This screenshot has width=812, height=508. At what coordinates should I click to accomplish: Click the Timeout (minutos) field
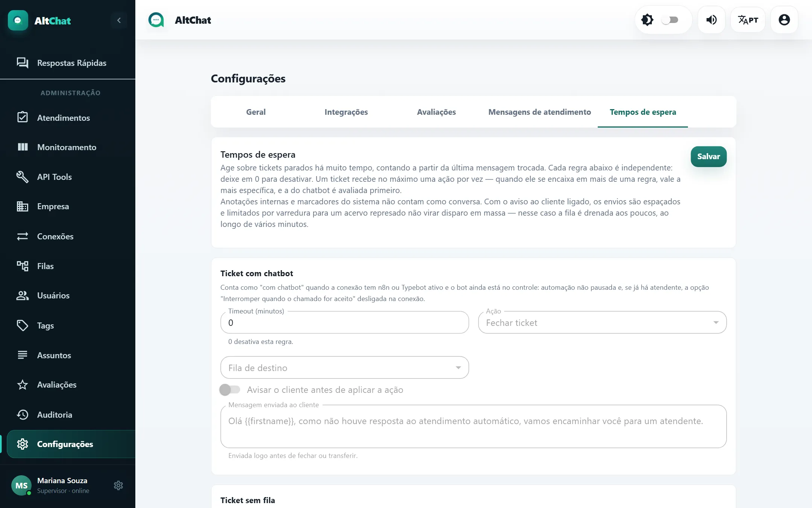[344, 322]
